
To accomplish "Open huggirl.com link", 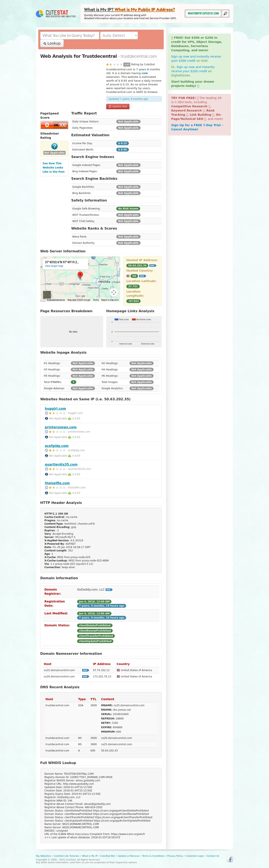I will coord(55,408).
